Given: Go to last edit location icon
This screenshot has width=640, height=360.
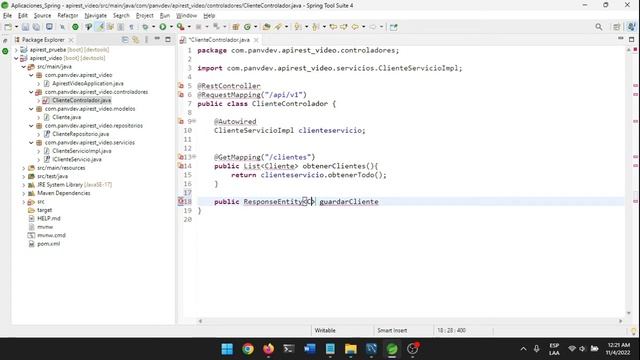Looking at the screenshot, I should pyautogui.click(x=333, y=27).
